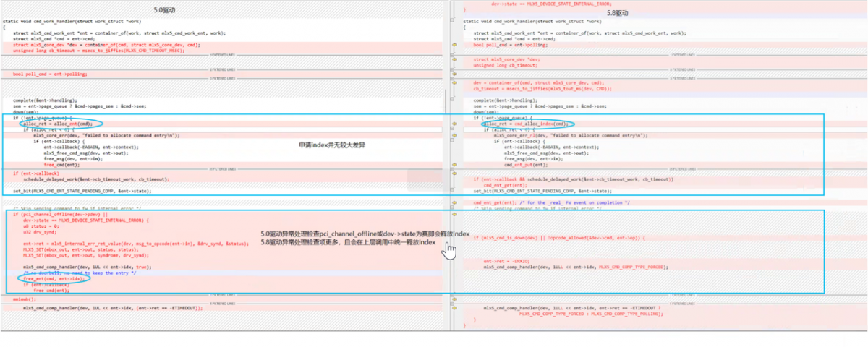Click copy arrow next to 'cmd_alloc_index(cmd)' line
The width and height of the screenshot is (868, 347).
point(455,124)
